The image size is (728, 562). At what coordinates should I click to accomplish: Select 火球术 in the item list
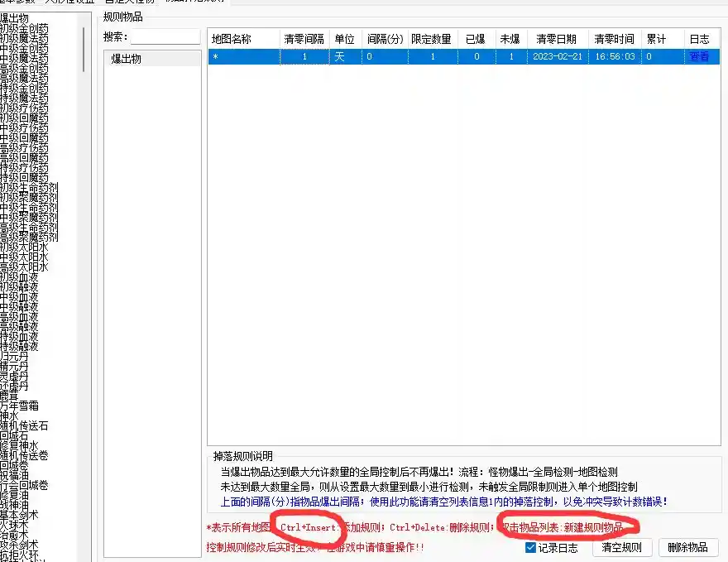pyautogui.click(x=14, y=526)
